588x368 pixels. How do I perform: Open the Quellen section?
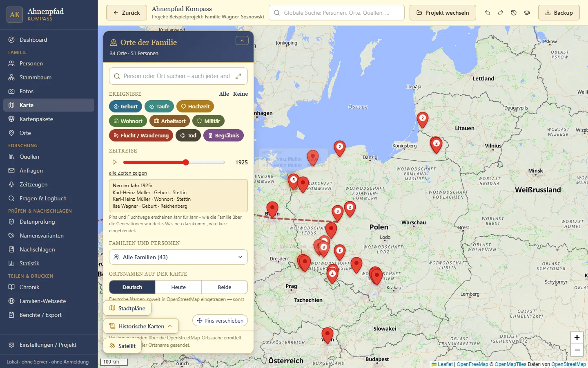click(49, 157)
